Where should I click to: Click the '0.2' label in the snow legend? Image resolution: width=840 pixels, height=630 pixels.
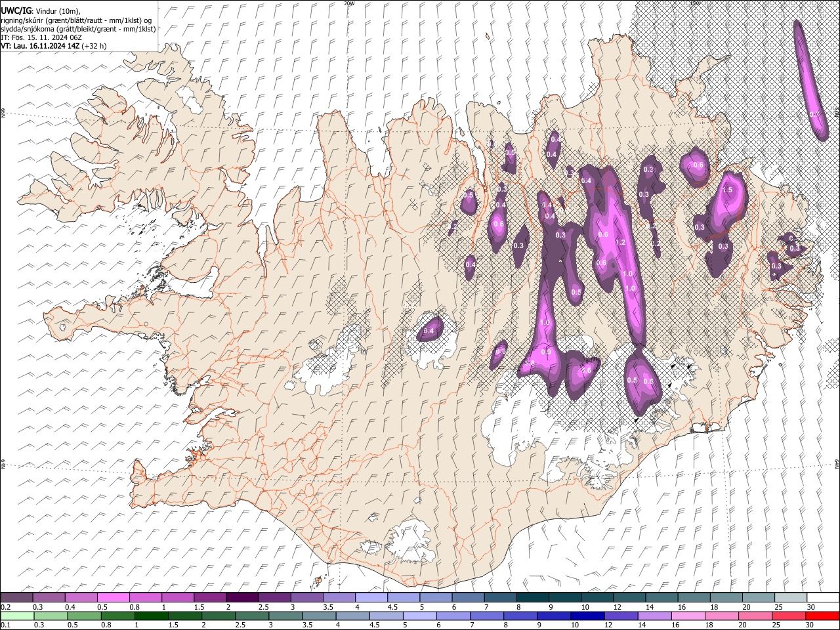point(7,607)
